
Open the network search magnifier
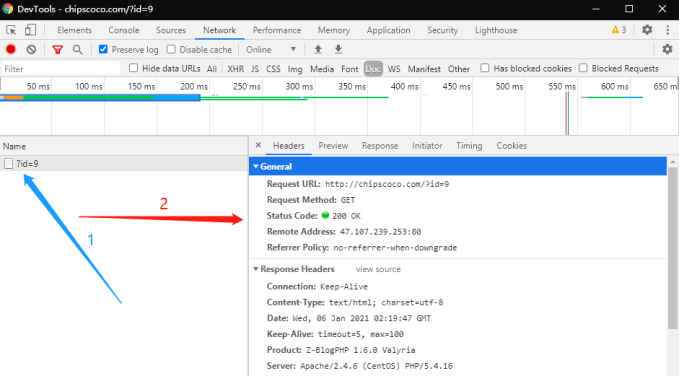click(x=77, y=49)
